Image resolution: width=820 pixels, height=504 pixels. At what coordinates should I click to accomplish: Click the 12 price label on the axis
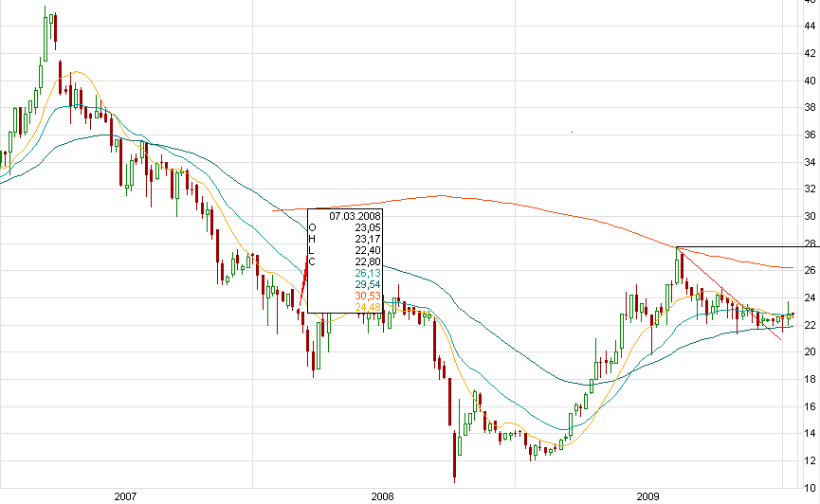811,460
